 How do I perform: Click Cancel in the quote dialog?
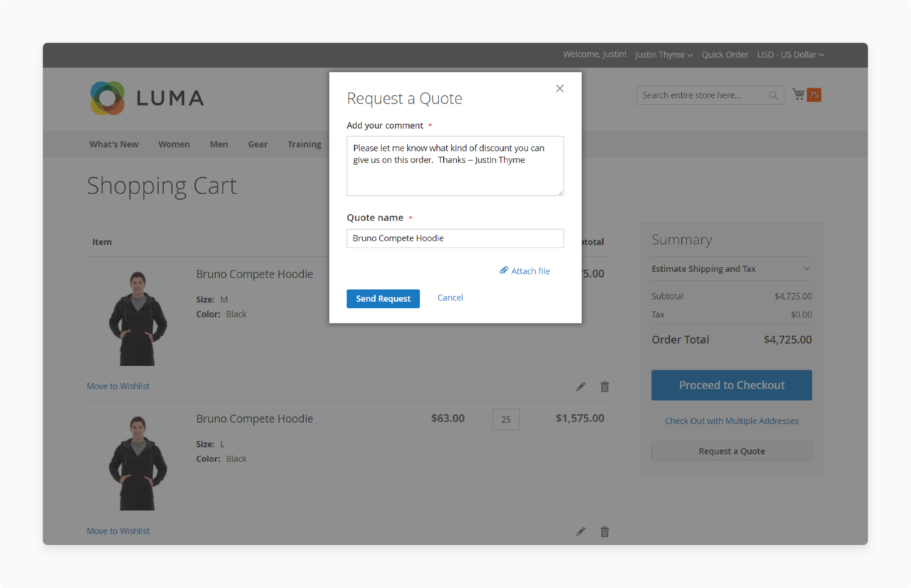(450, 298)
